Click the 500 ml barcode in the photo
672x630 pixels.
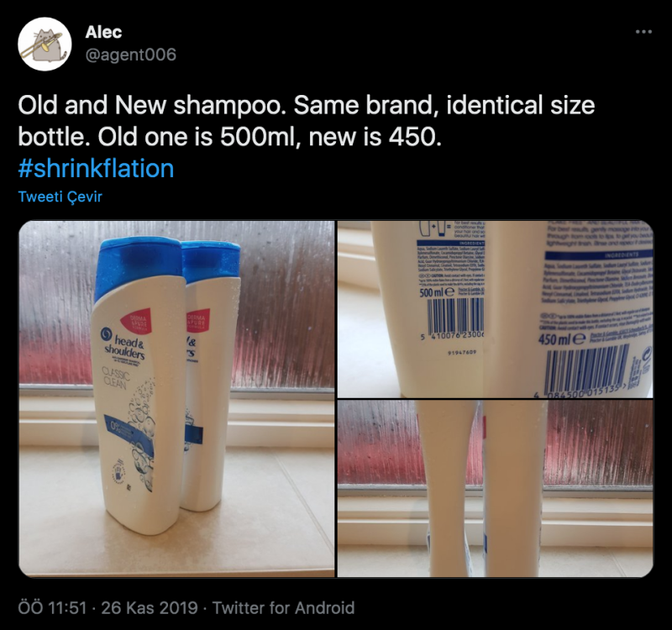click(x=455, y=317)
